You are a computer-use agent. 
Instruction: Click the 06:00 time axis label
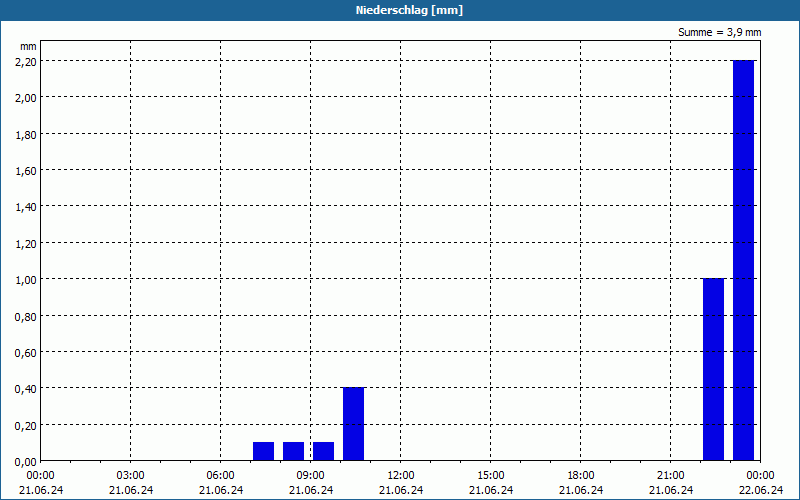point(220,476)
